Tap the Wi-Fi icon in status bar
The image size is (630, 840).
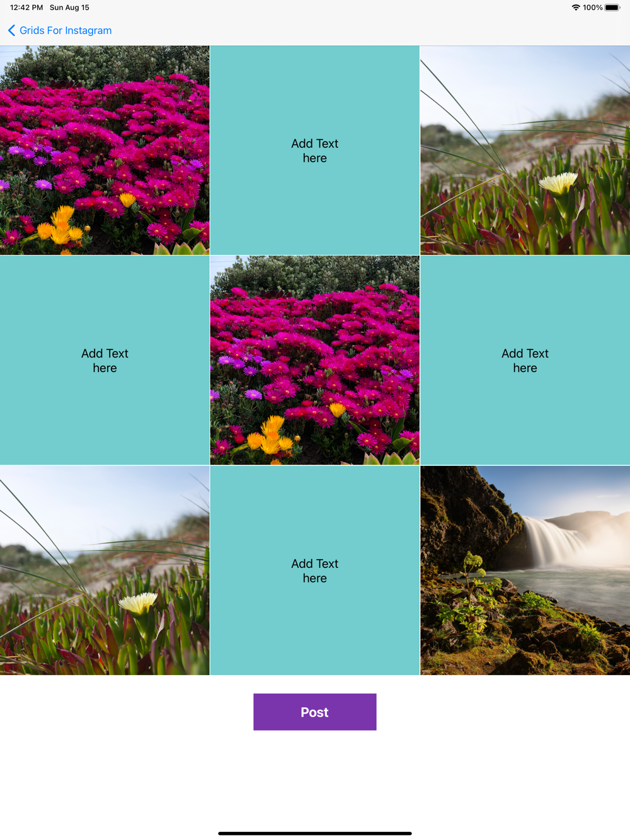576,8
